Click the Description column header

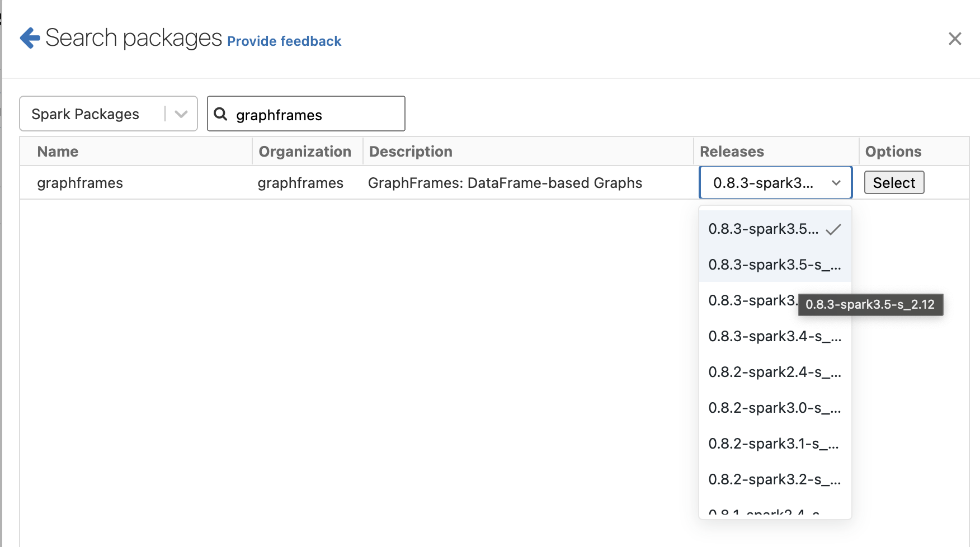coord(411,152)
